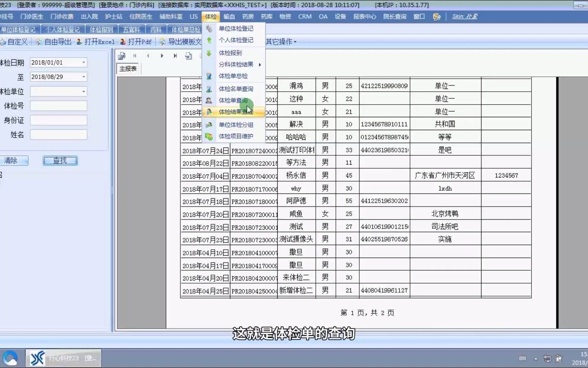
Task: Click the 清除 button
Action: [14, 160]
